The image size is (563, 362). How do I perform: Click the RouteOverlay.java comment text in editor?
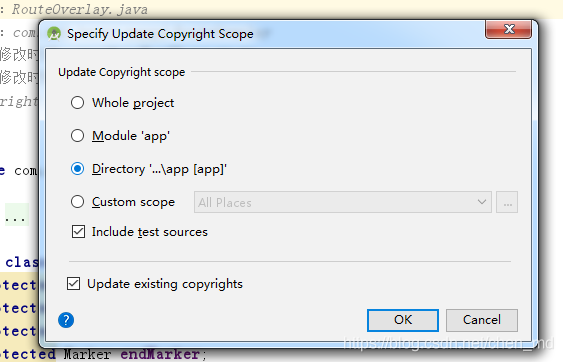click(x=80, y=9)
